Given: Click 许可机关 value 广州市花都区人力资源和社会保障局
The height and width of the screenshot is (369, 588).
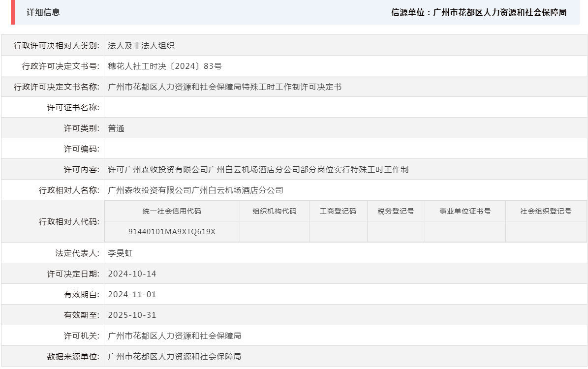Looking at the screenshot, I should (174, 337).
